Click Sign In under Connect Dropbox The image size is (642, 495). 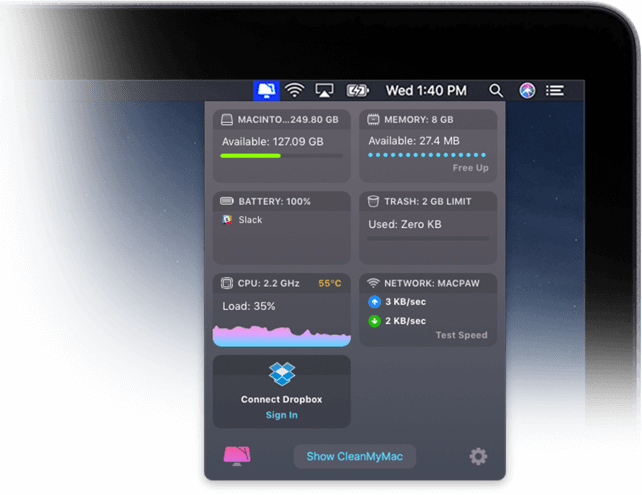tap(282, 415)
